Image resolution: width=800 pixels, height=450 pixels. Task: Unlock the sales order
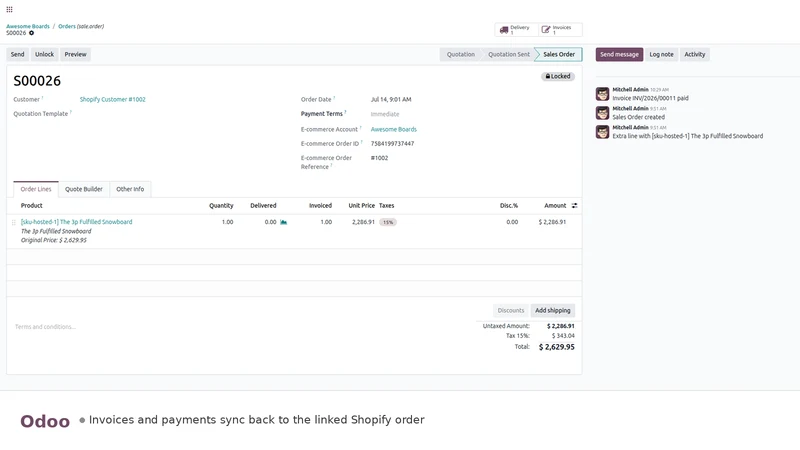[x=44, y=55]
